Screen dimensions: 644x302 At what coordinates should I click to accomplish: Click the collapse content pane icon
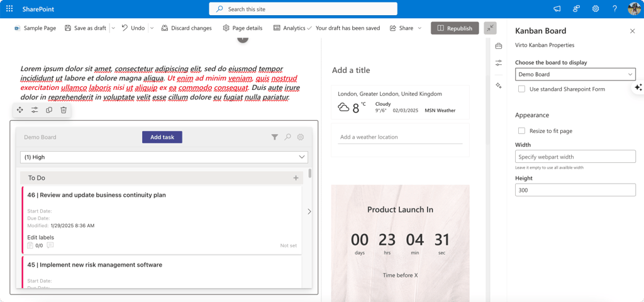point(490,28)
